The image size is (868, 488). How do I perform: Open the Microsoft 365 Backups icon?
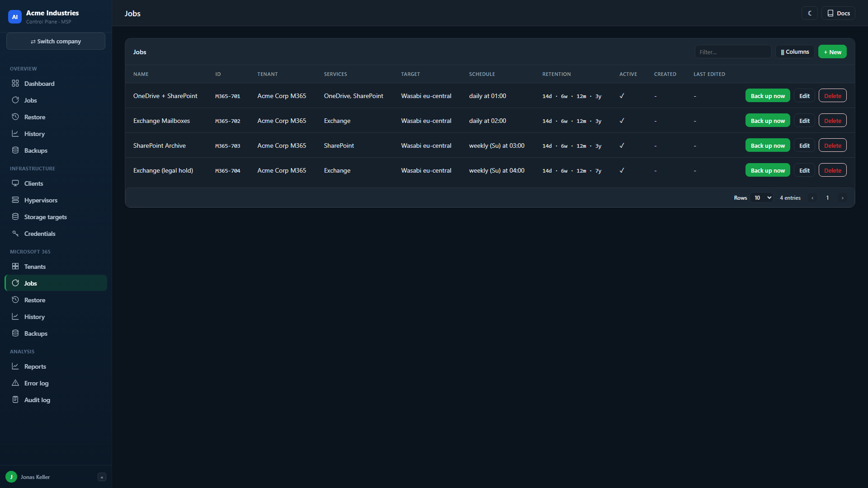(x=15, y=333)
